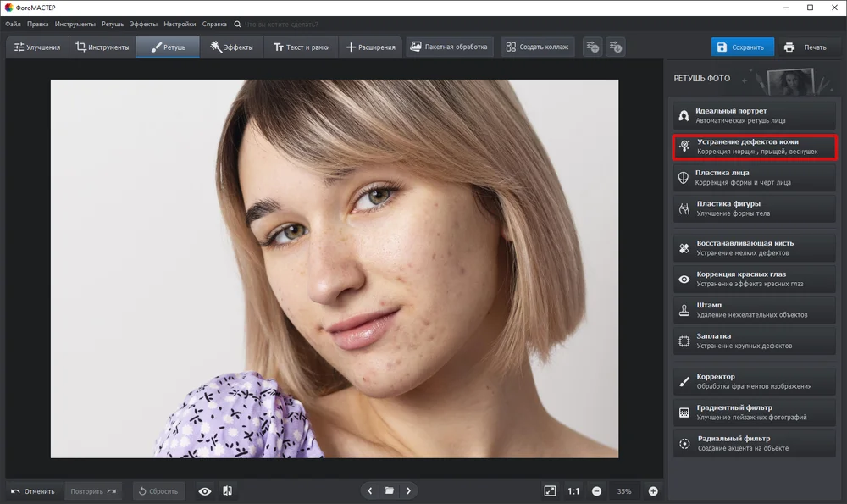Click the fit-to-screen icon

[550, 491]
